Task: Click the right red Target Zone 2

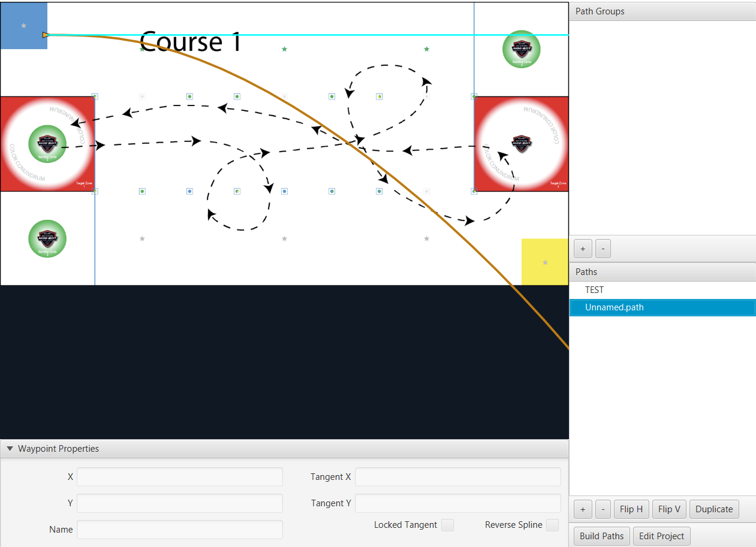Action: tap(521, 144)
